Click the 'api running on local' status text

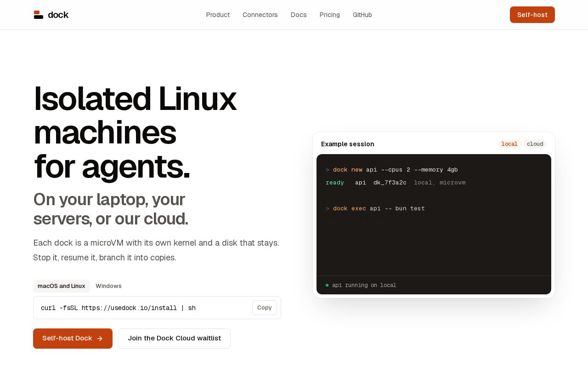[x=364, y=285]
